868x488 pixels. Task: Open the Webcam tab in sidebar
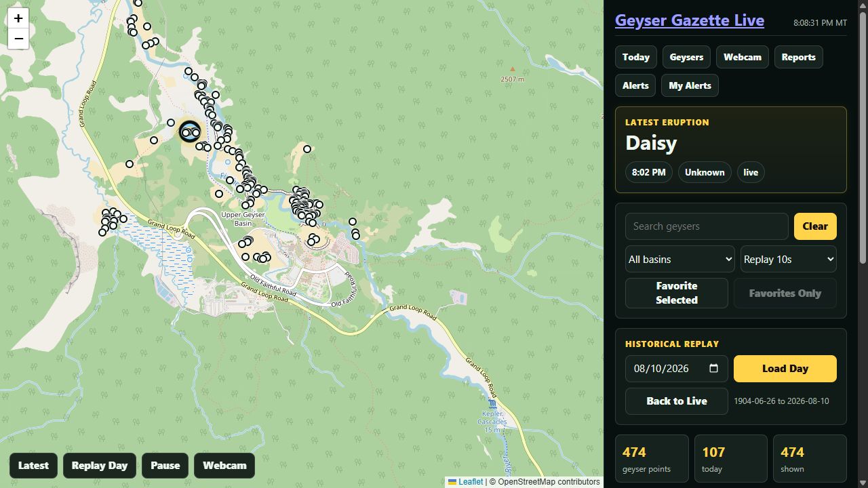(x=743, y=57)
